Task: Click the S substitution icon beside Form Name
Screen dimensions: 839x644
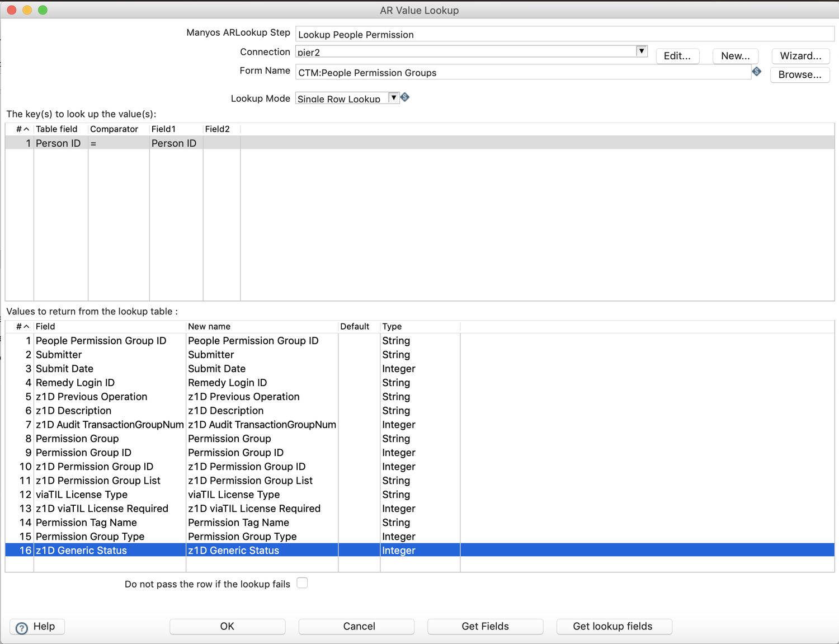Action: pos(757,71)
